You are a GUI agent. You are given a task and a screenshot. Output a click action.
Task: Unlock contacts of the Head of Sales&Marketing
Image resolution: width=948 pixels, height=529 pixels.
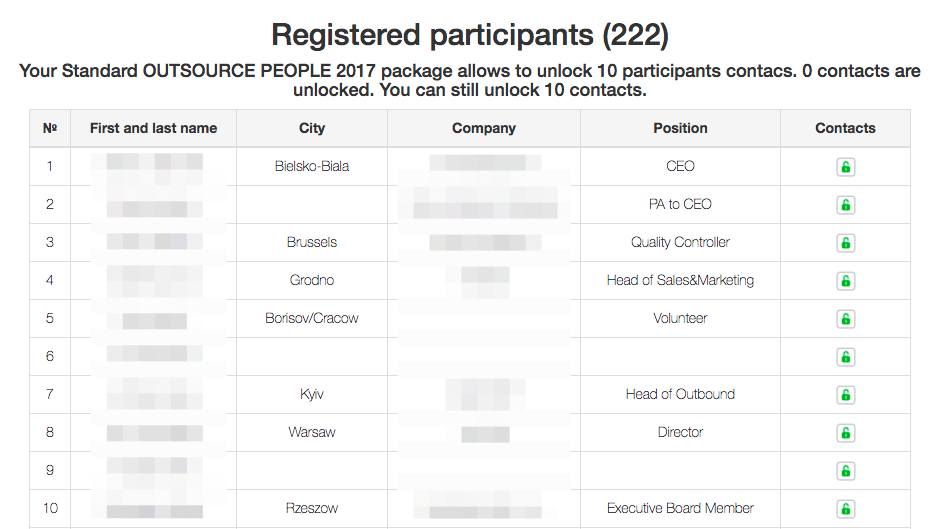click(x=845, y=281)
